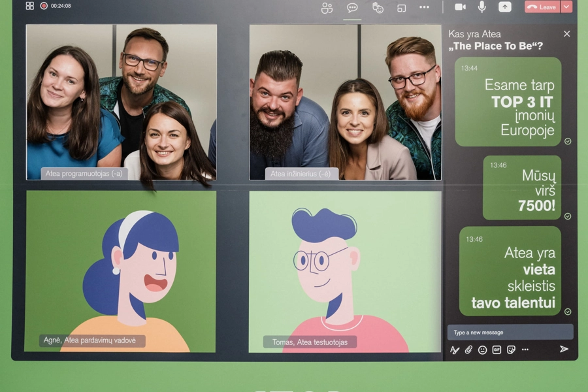Send the chat message

pos(564,349)
